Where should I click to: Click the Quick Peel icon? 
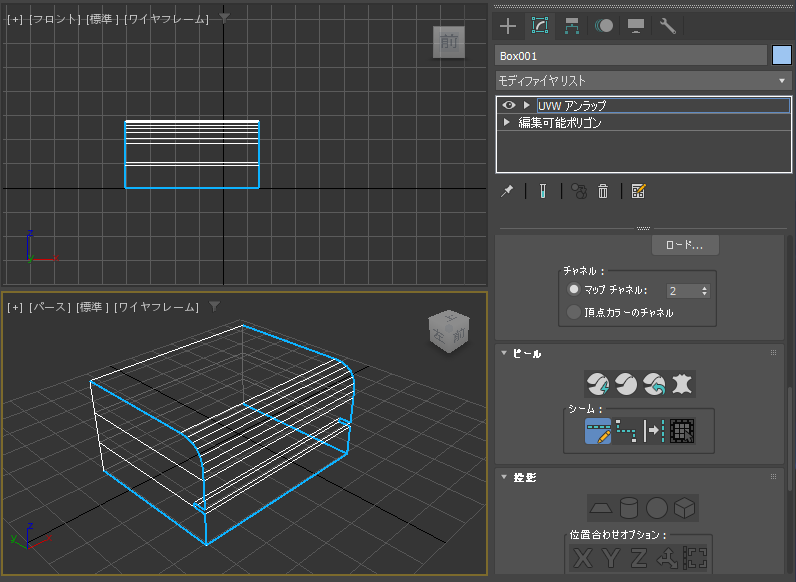point(598,384)
